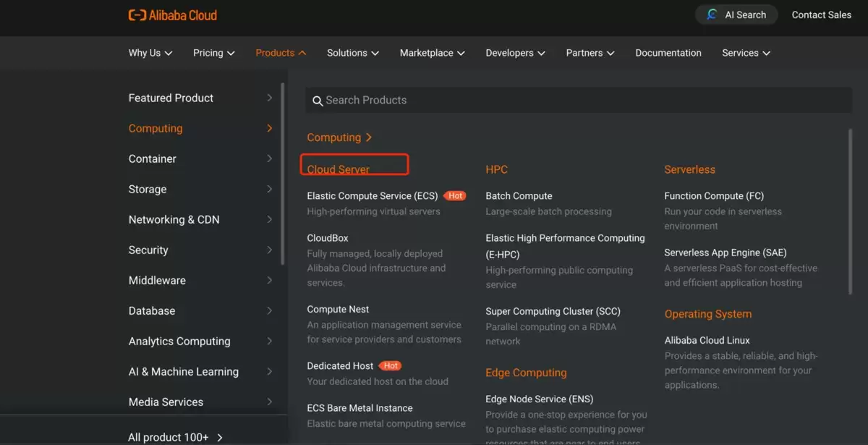
Task: Expand the Why Us menu
Action: pyautogui.click(x=150, y=53)
